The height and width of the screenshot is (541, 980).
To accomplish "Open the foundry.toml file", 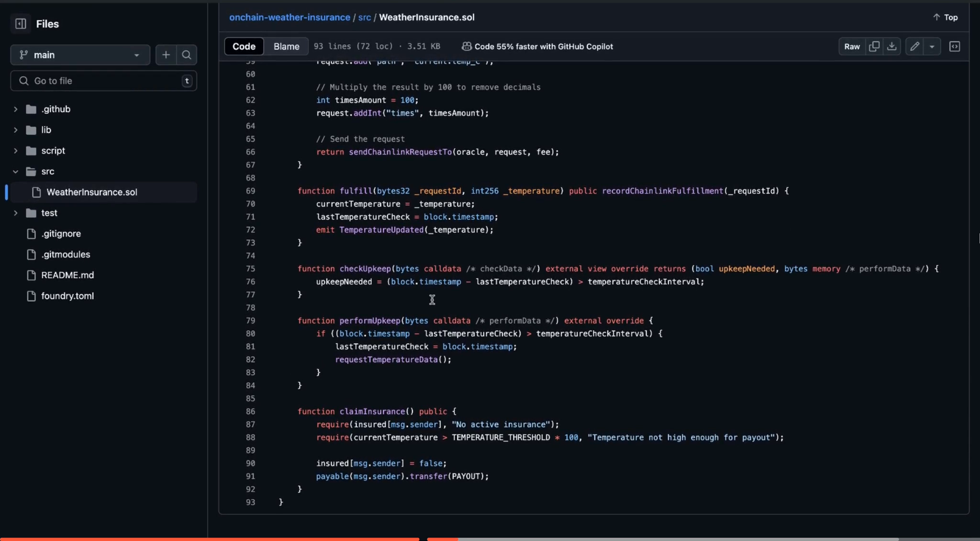I will click(x=67, y=296).
